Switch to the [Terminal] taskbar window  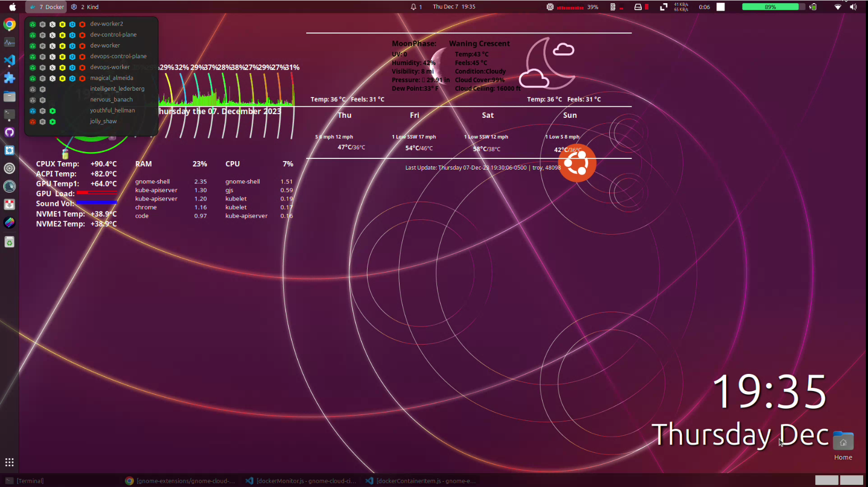coord(25,481)
